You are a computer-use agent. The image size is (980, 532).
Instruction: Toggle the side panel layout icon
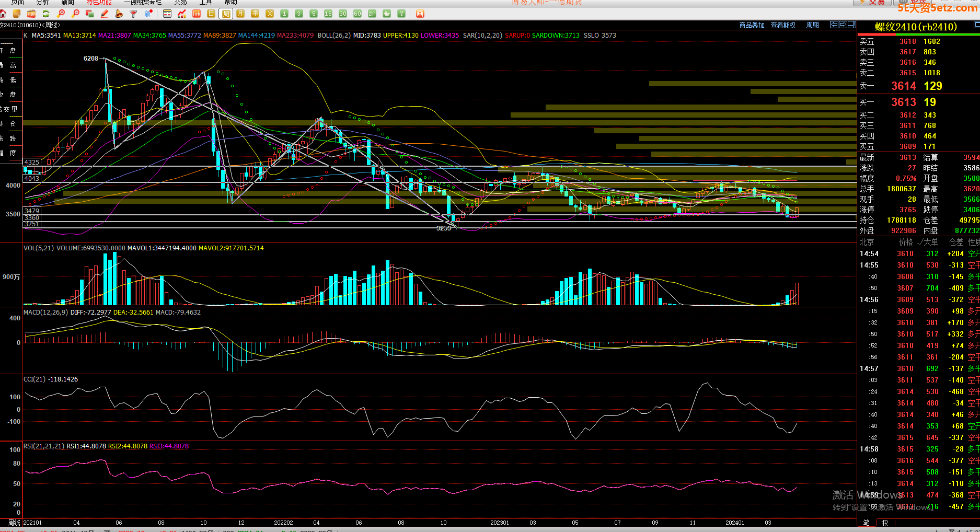(851, 25)
